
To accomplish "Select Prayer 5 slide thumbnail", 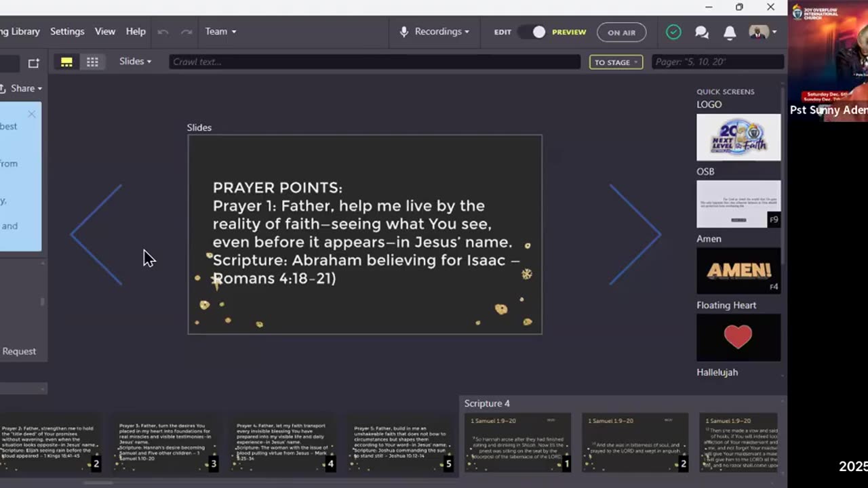I will (x=401, y=442).
